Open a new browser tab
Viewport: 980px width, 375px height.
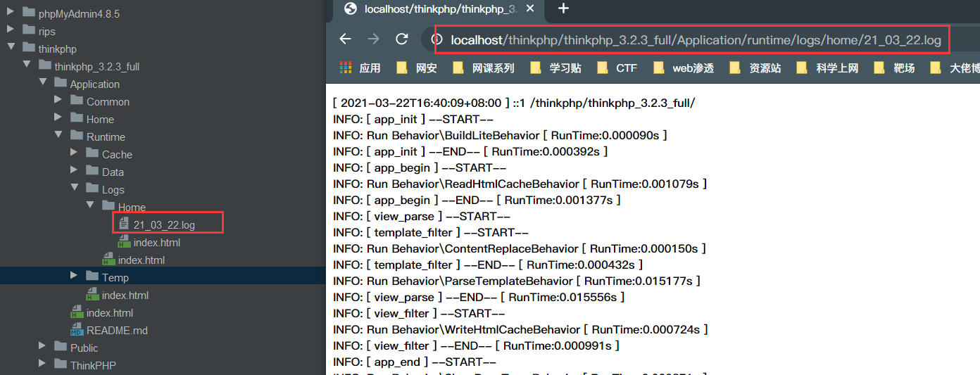pyautogui.click(x=563, y=9)
